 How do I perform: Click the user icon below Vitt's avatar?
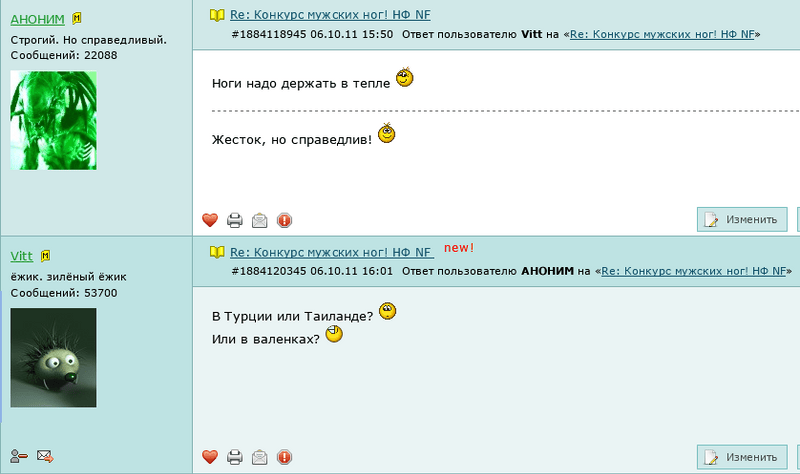coord(19,456)
